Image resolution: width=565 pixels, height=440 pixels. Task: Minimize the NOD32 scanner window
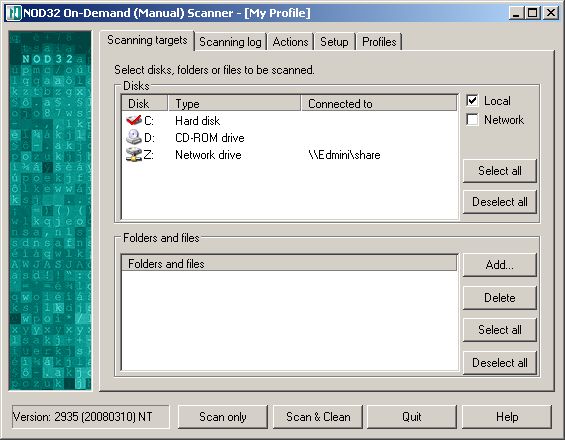tap(517, 13)
